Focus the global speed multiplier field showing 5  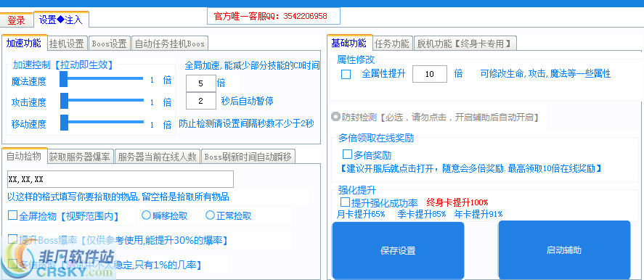pos(201,83)
